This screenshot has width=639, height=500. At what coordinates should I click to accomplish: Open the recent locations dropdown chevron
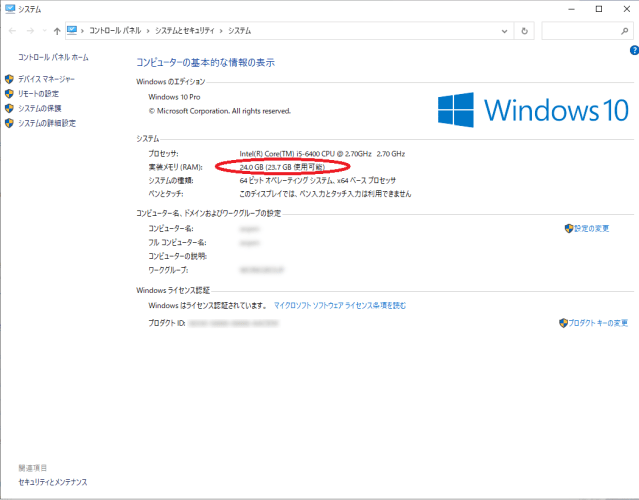44,31
